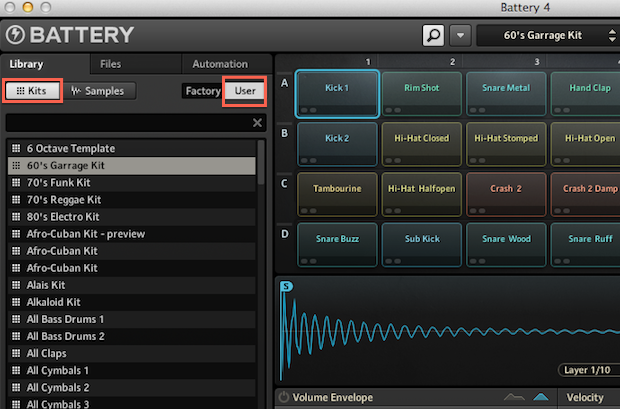Screen dimensions: 620x409
Task: Click the yellow minimize window button
Action: coord(27,7)
